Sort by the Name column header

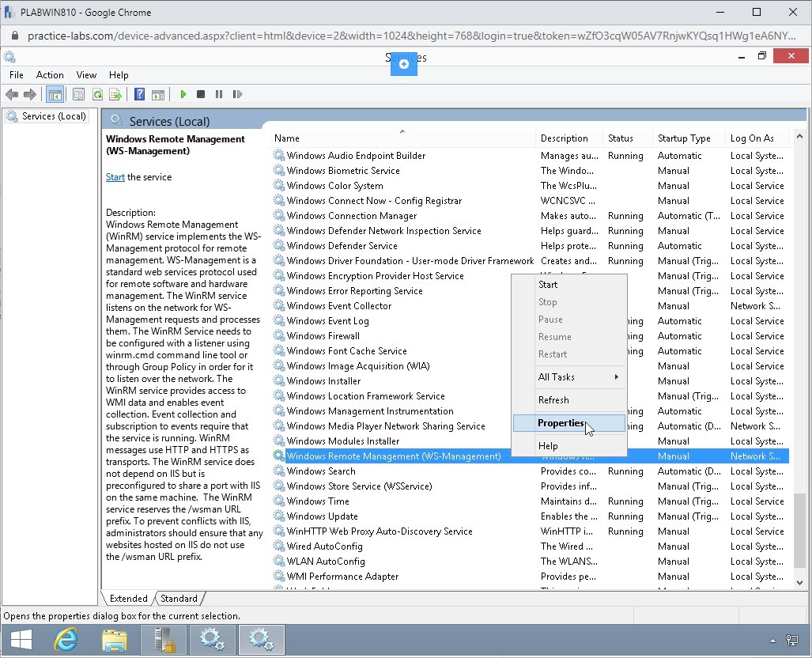[x=402, y=138]
